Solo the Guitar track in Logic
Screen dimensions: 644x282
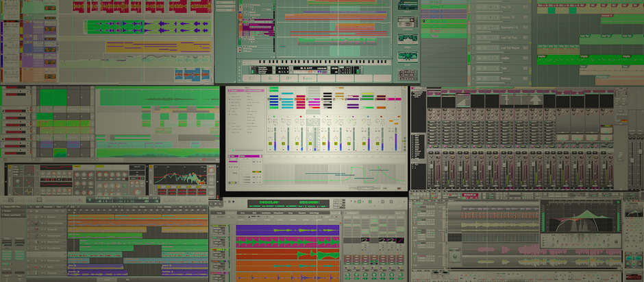point(45,267)
